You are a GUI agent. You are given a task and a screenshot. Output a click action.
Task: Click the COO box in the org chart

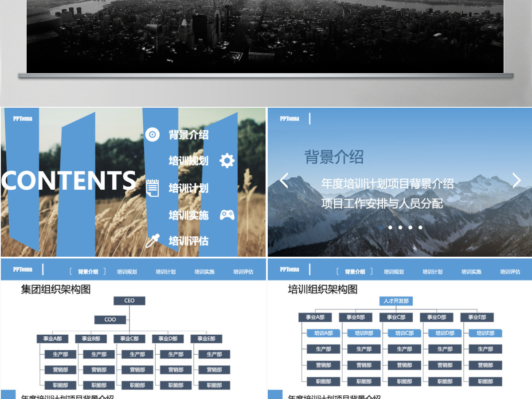point(110,320)
